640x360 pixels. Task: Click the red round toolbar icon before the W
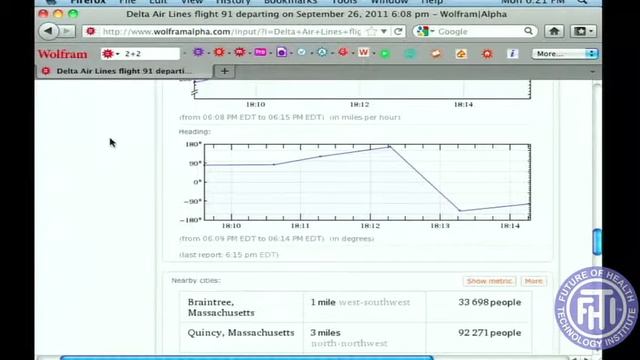coord(343,52)
